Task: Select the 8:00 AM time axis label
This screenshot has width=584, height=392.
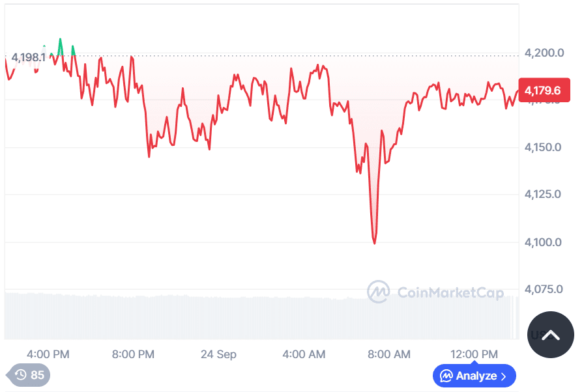Action: (x=388, y=354)
